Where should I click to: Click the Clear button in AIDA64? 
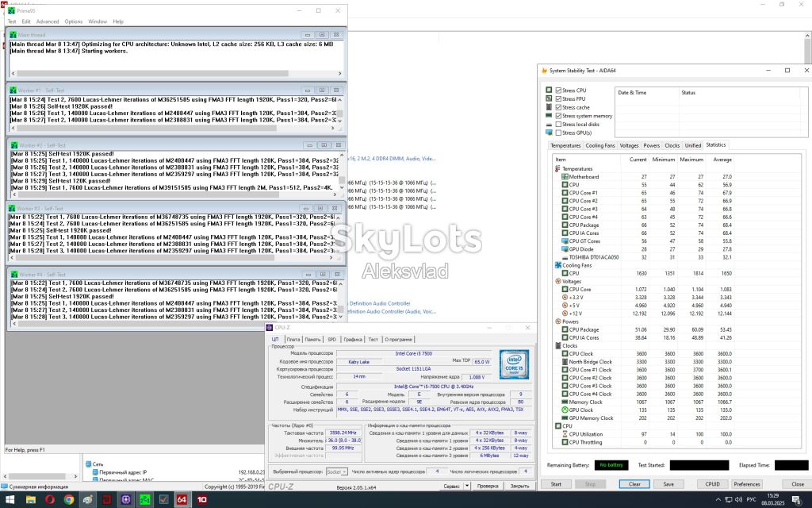tap(634, 484)
